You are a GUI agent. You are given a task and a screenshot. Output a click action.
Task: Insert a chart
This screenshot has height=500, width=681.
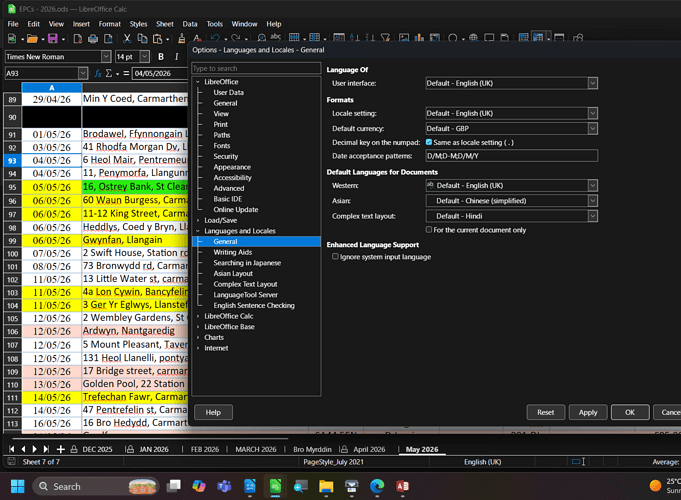pyautogui.click(x=419, y=38)
